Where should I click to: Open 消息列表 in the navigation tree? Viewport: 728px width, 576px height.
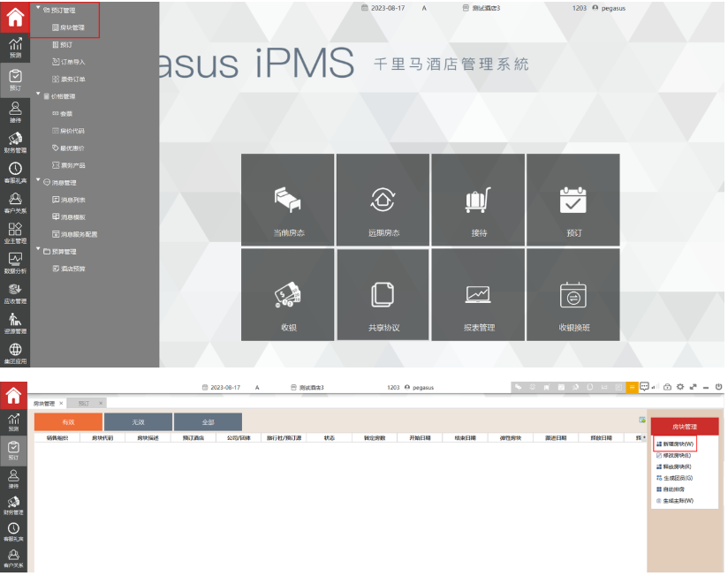[68, 200]
